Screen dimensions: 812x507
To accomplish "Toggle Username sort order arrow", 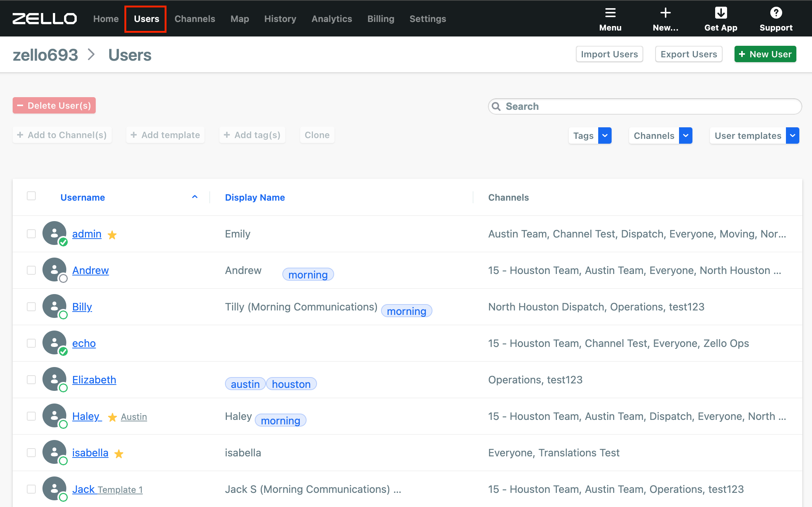I will (195, 197).
